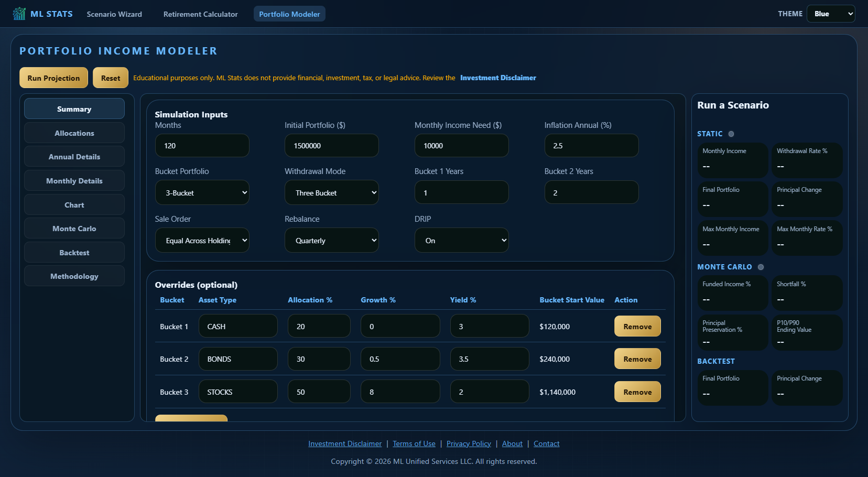Image resolution: width=868 pixels, height=477 pixels.
Task: Remove the Bucket 2 BONDS row
Action: pyautogui.click(x=637, y=359)
